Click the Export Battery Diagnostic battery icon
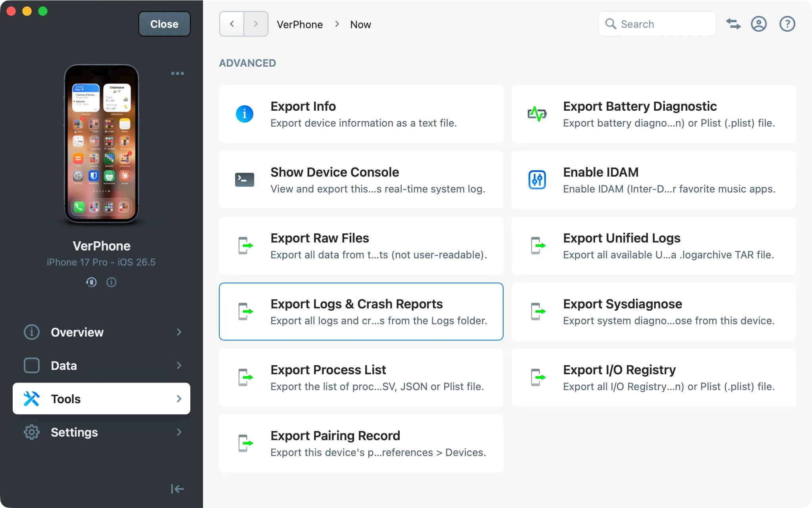The height and width of the screenshot is (508, 812). pos(537,114)
